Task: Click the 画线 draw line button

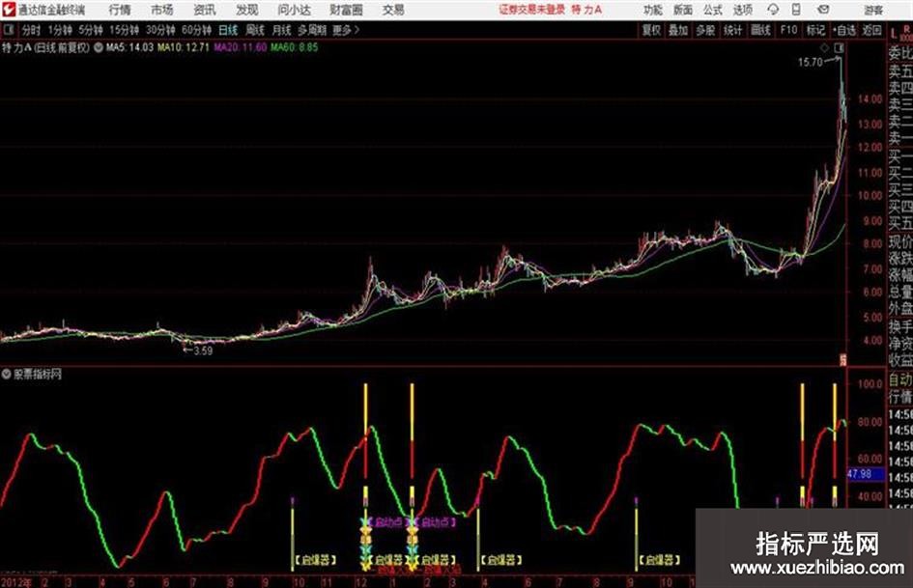Action: tap(760, 30)
